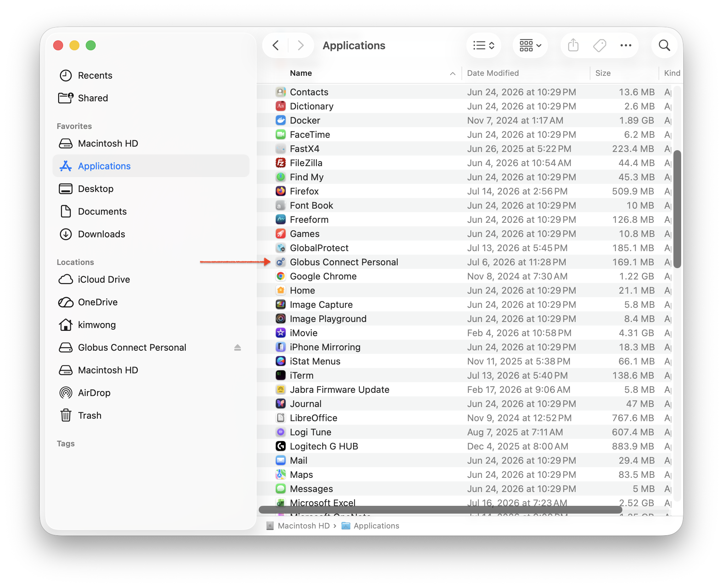Click the horizontal scrollbar thumb
This screenshot has height=588, width=723.
(440, 510)
